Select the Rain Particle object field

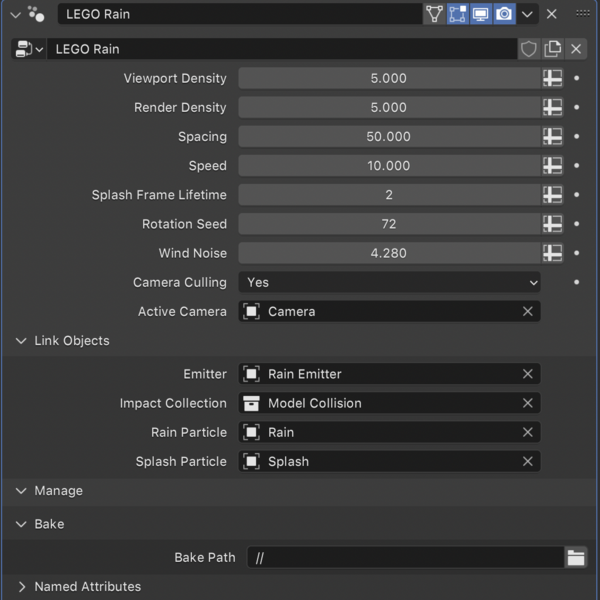coord(389,432)
